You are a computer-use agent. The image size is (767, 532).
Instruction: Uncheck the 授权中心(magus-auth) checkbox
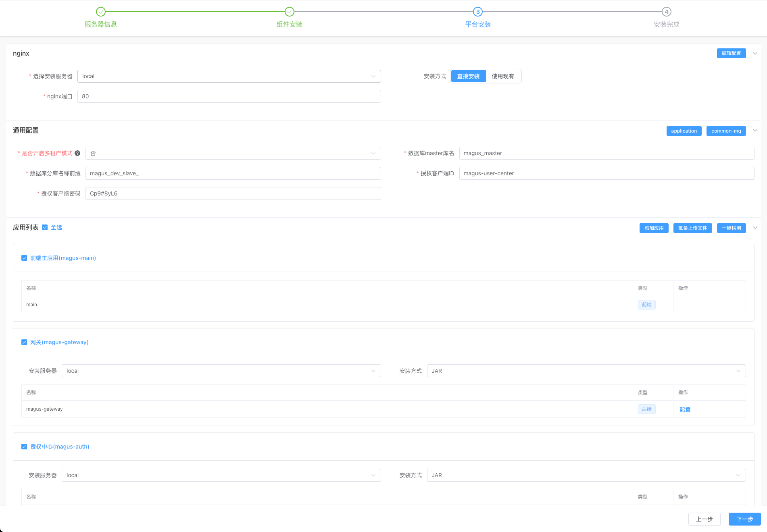tap(24, 447)
